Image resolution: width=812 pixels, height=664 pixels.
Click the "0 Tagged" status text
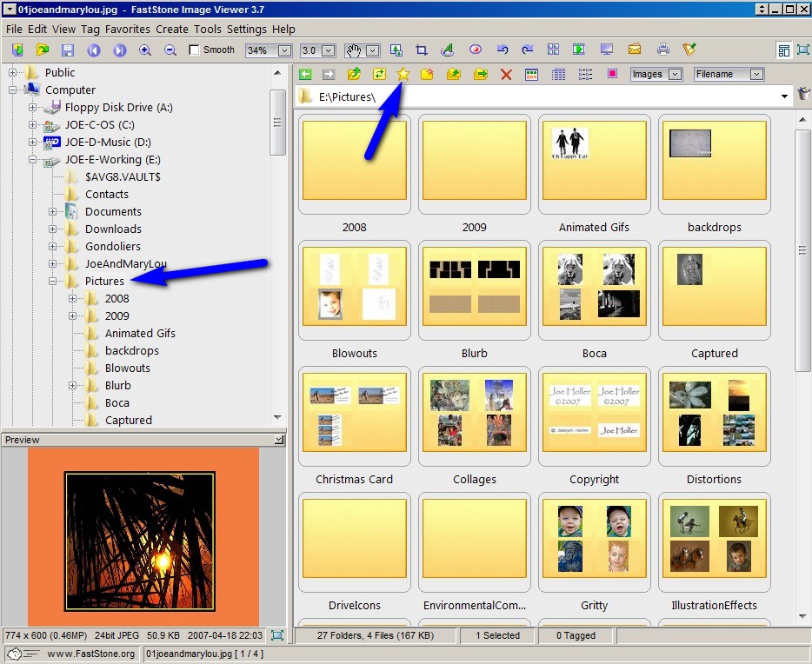point(576,635)
